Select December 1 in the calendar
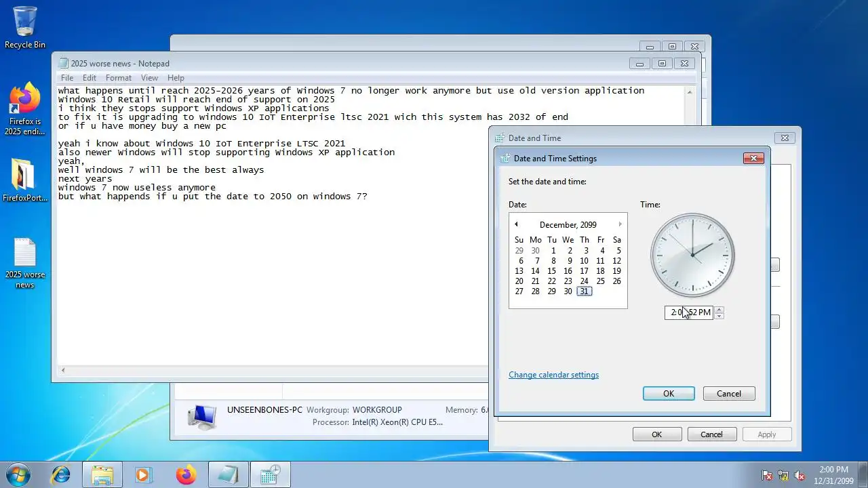Viewport: 868px width, 488px height. tap(553, 251)
